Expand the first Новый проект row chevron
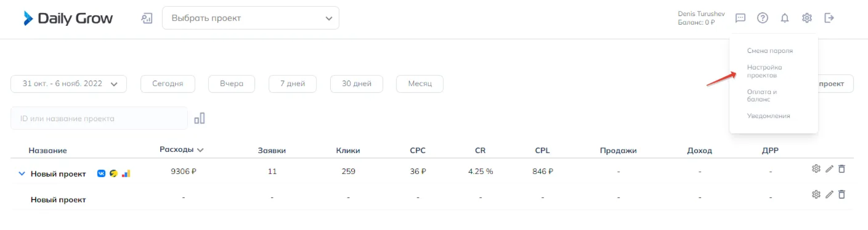 coord(22,173)
